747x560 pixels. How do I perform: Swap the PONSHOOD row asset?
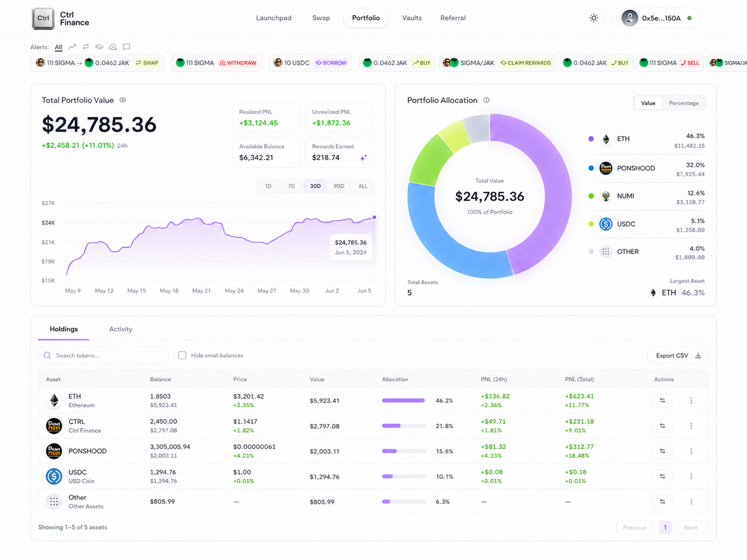[x=662, y=451]
